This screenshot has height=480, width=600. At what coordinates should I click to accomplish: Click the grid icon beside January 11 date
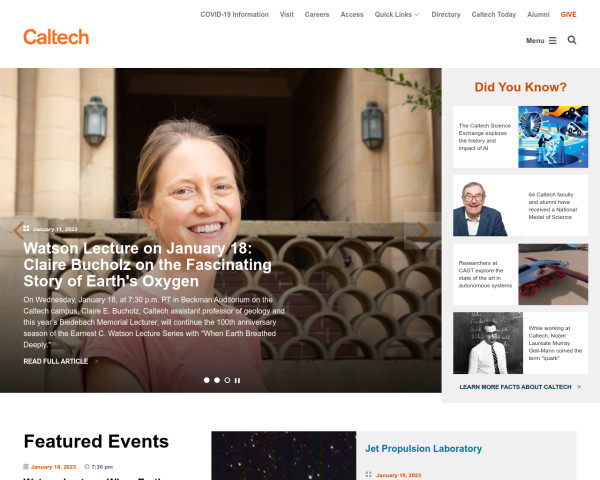tap(26, 229)
